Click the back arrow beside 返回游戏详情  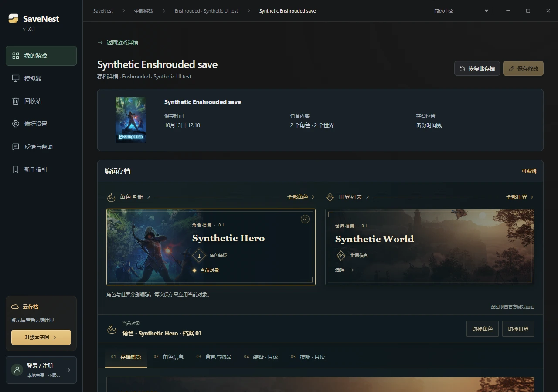click(100, 42)
